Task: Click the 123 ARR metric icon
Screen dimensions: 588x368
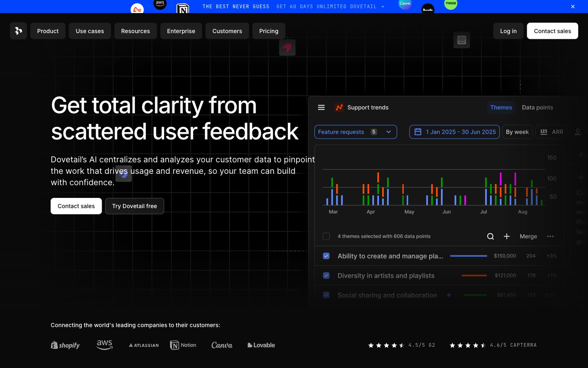Action: pyautogui.click(x=543, y=132)
